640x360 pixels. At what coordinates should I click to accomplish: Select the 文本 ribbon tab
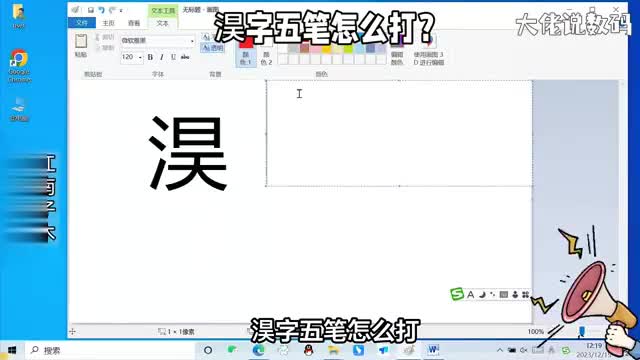[x=162, y=23]
